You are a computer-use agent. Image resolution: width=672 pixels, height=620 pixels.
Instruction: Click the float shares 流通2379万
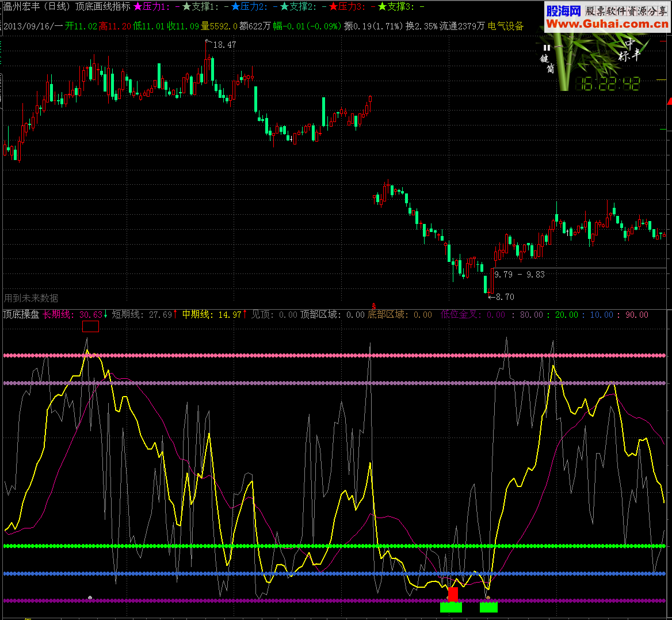[x=462, y=26]
